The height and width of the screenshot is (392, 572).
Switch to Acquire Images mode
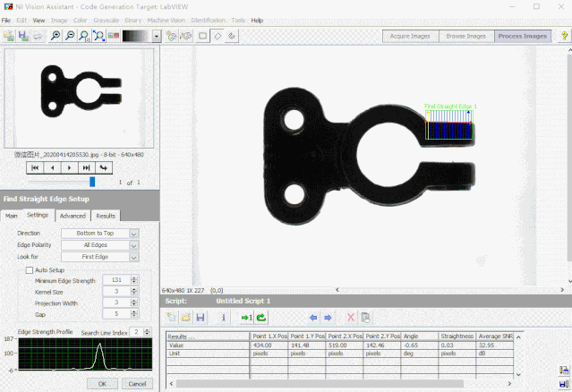click(x=410, y=36)
